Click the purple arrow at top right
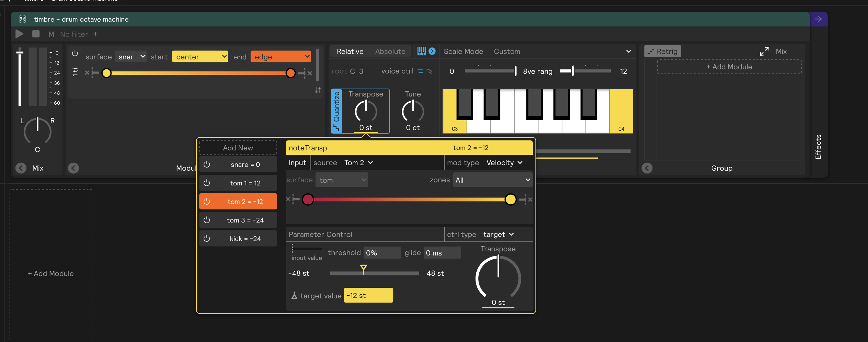868x342 pixels. 818,19
